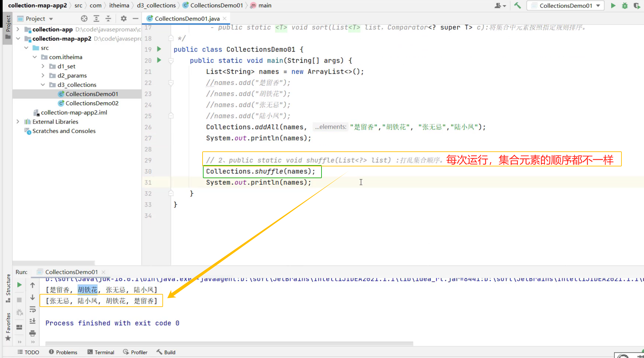This screenshot has height=358, width=644.
Task: Click the locate file crosshair icon in Project panel
Action: pos(84,19)
